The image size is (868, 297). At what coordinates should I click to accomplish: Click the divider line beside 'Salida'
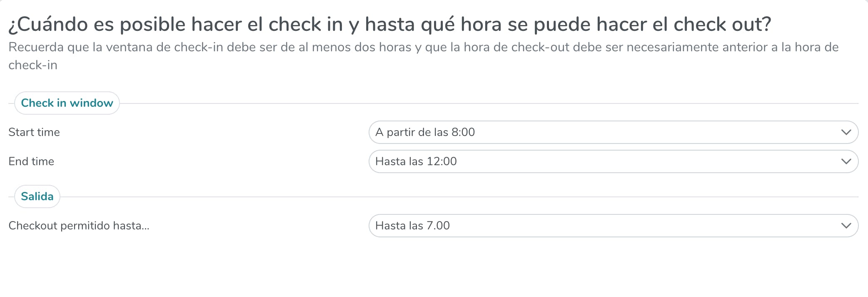pos(458,197)
